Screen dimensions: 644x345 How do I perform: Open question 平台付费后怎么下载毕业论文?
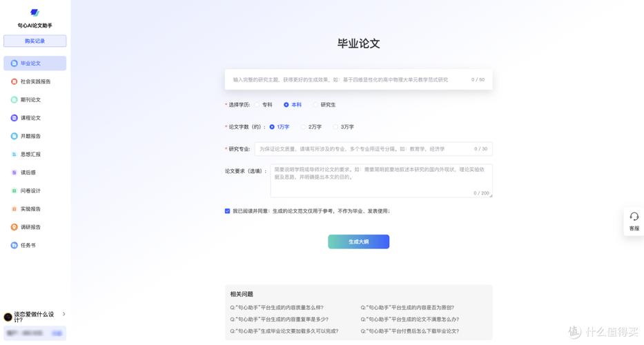410,331
